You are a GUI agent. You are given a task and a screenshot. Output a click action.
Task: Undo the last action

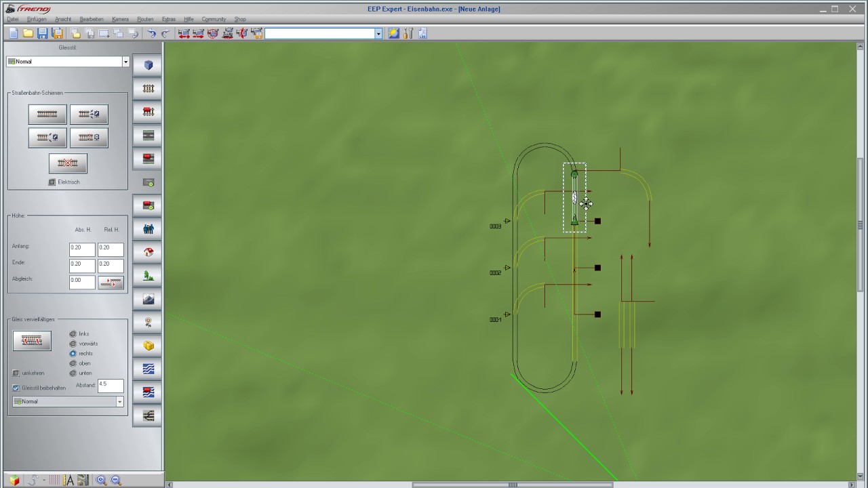(x=151, y=33)
